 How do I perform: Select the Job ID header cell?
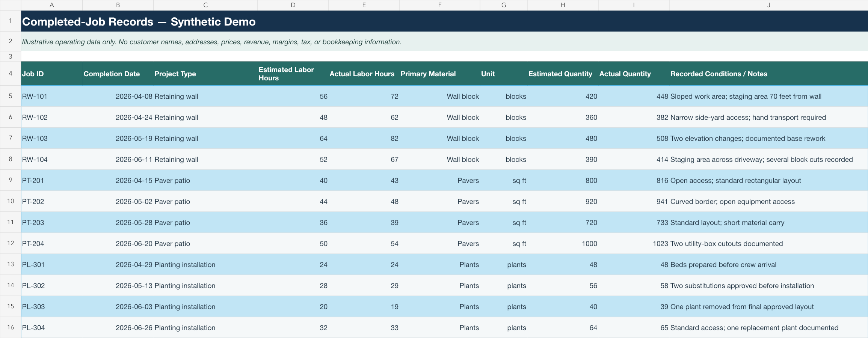point(52,74)
